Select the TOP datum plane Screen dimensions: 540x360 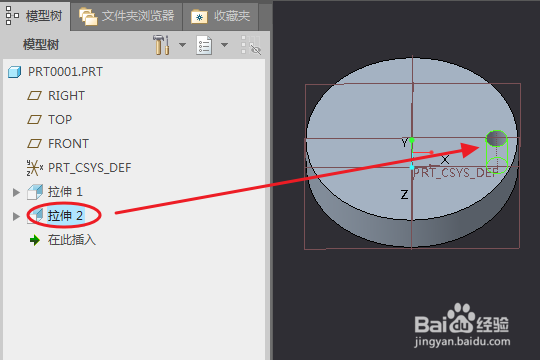click(60, 120)
